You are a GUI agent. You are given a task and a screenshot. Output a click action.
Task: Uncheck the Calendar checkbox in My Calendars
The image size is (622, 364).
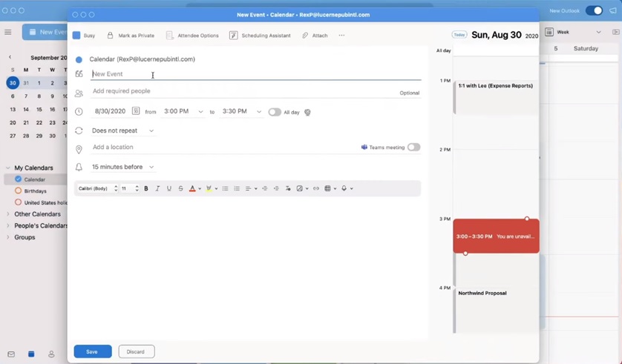18,179
